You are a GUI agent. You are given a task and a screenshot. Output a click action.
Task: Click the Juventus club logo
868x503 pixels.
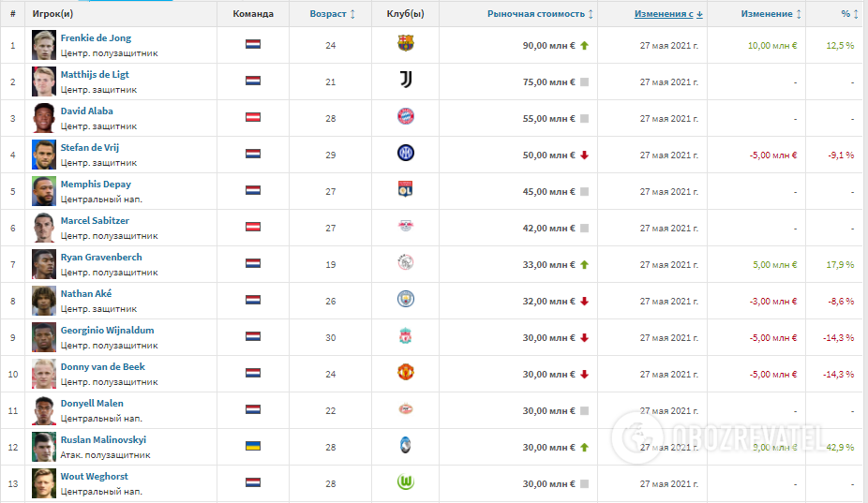coord(405,81)
